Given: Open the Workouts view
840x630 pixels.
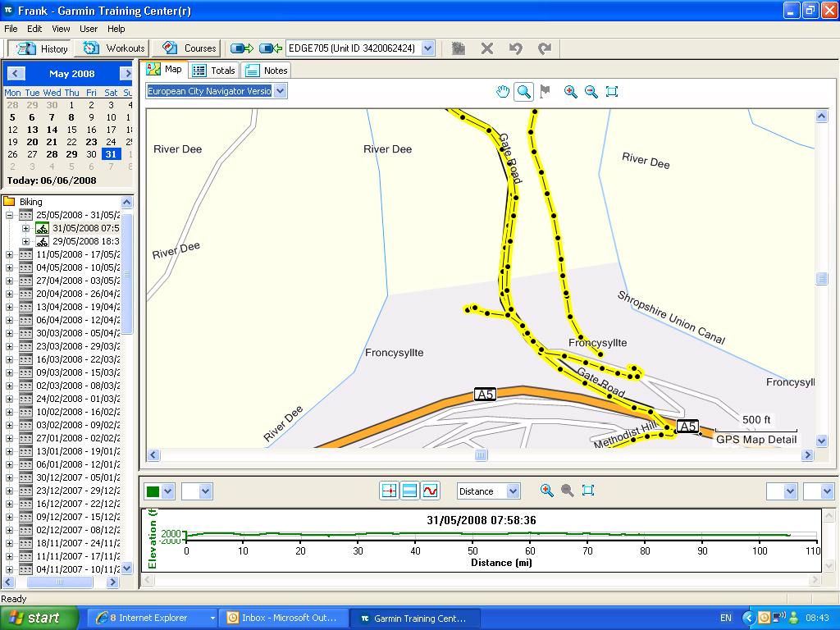Looking at the screenshot, I should tap(114, 48).
